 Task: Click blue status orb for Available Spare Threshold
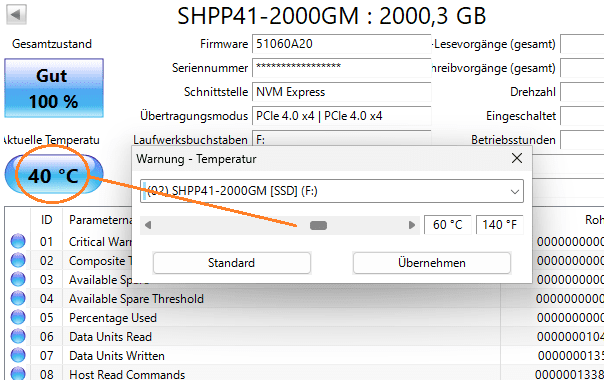click(x=18, y=298)
